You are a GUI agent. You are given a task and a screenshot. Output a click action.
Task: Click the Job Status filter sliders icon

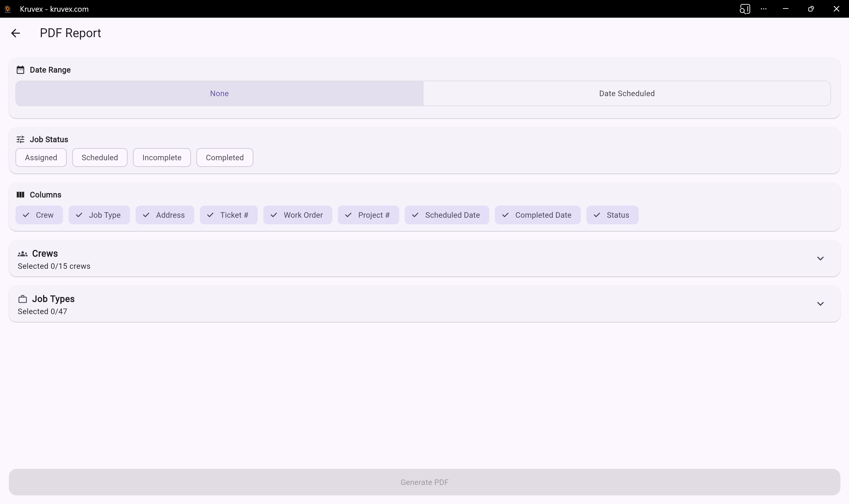pyautogui.click(x=20, y=139)
